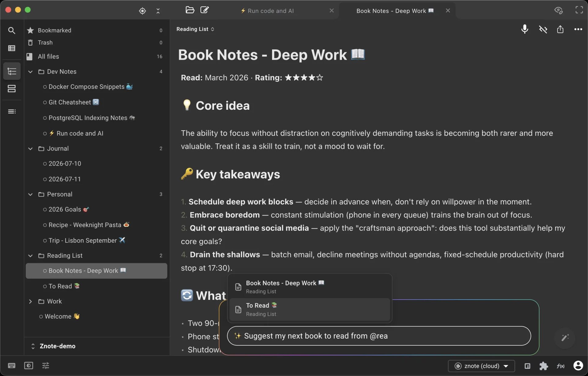This screenshot has height=376, width=588.
Task: Start voice dictation with the microphone icon
Action: point(525,29)
